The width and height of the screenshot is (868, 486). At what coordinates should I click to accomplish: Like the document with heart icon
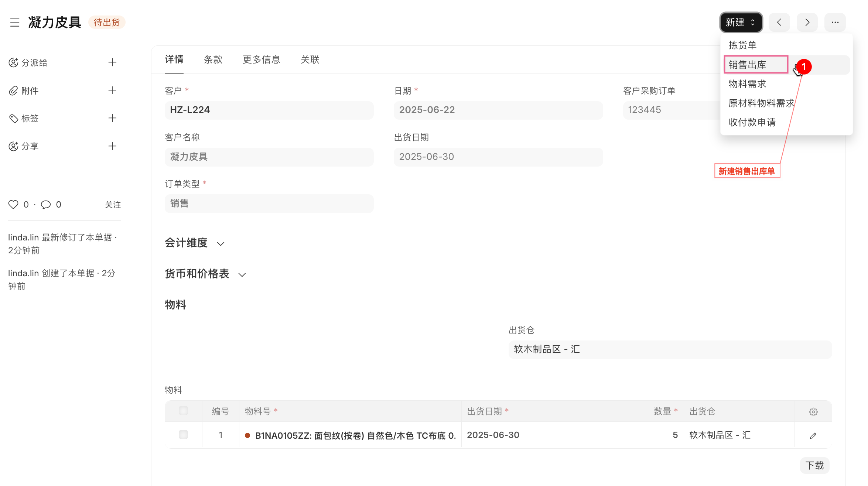click(13, 205)
